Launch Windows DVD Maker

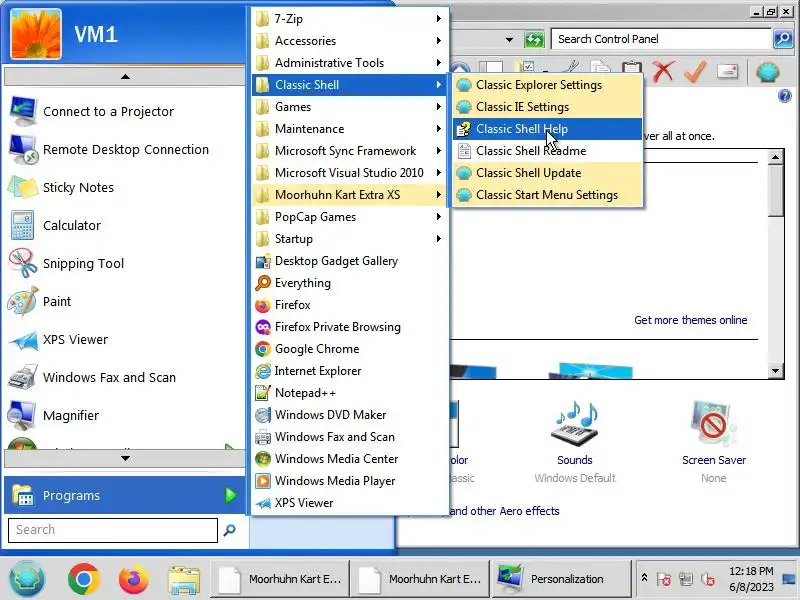pos(349,414)
